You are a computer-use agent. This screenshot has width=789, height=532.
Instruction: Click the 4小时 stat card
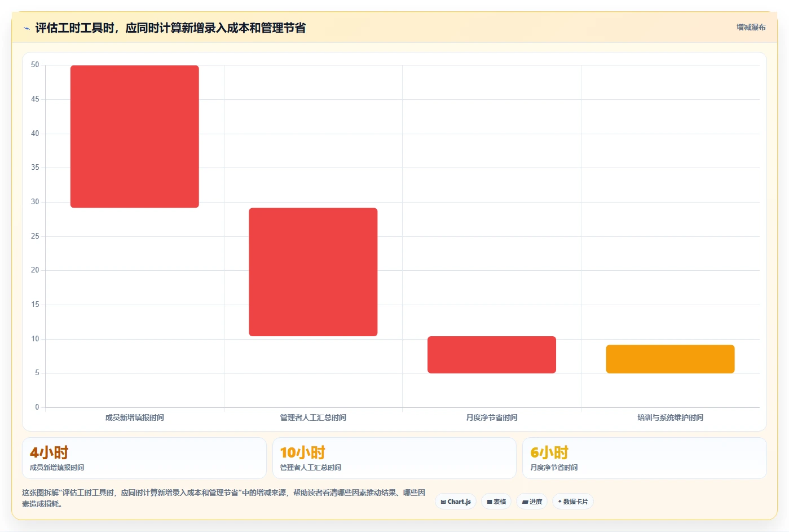coord(144,458)
